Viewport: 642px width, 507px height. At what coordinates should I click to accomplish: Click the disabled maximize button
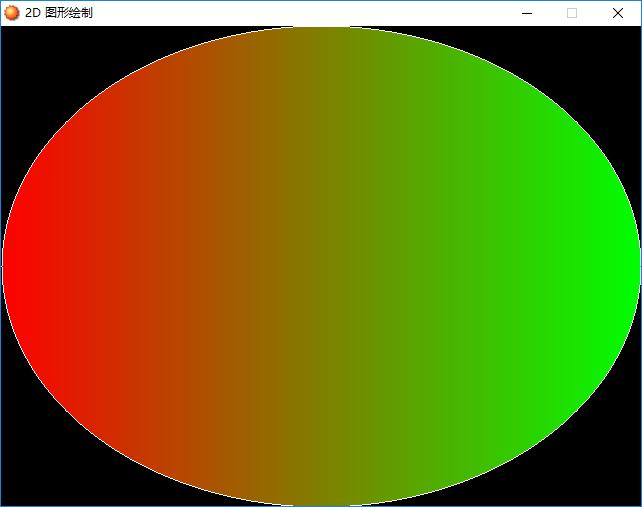[x=572, y=14]
